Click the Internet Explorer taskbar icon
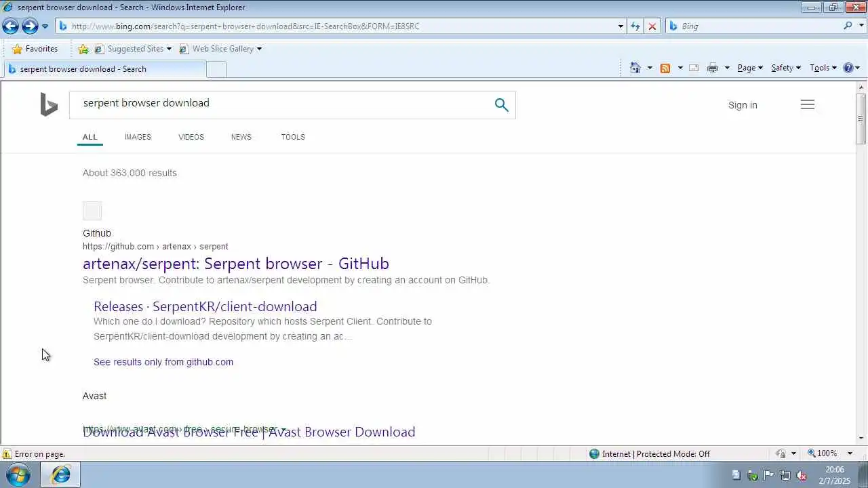 tap(60, 475)
